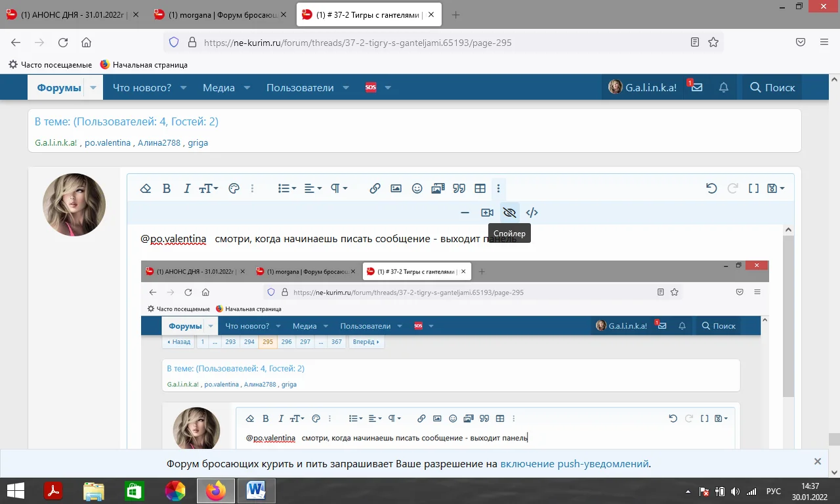Viewport: 840px width, 504px height.
Task: Expand the text alignment dropdown
Action: pyautogui.click(x=312, y=188)
